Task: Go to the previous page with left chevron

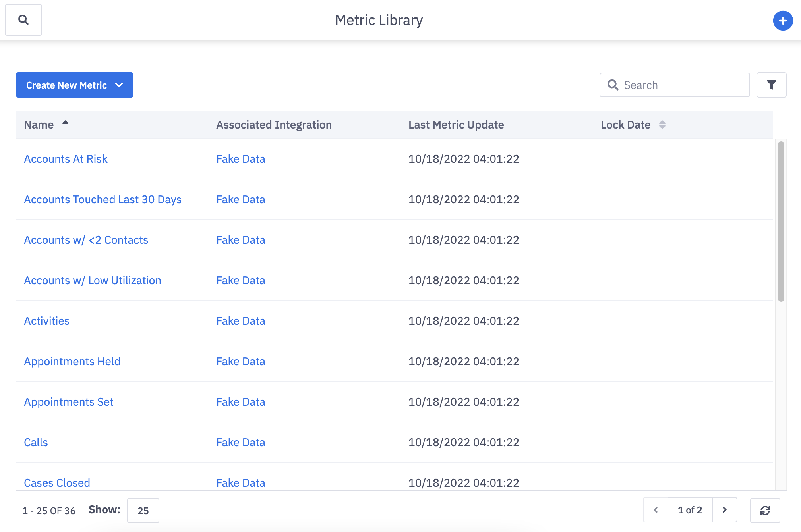Action: 655,510
